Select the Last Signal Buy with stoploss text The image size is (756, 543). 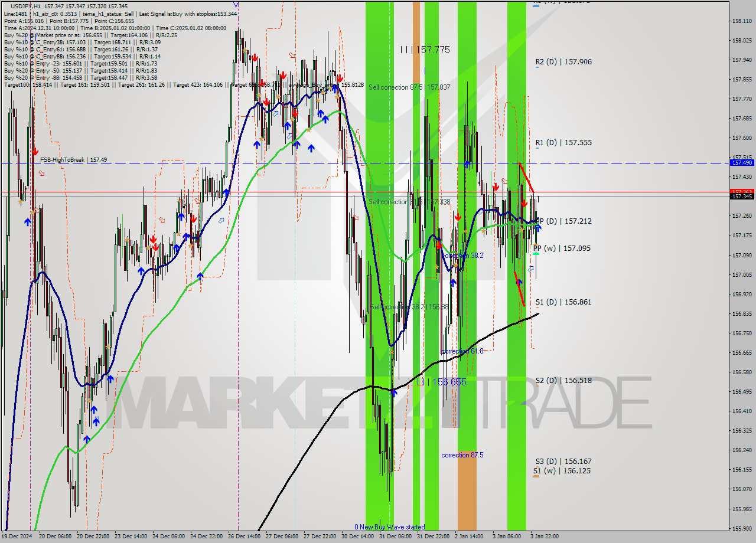[188, 14]
